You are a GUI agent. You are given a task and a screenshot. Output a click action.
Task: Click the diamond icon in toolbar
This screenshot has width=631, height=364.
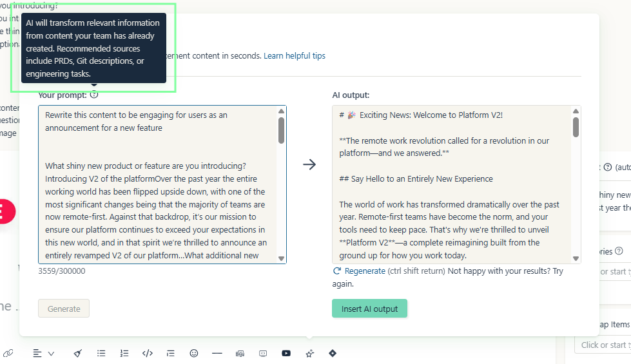(333, 353)
